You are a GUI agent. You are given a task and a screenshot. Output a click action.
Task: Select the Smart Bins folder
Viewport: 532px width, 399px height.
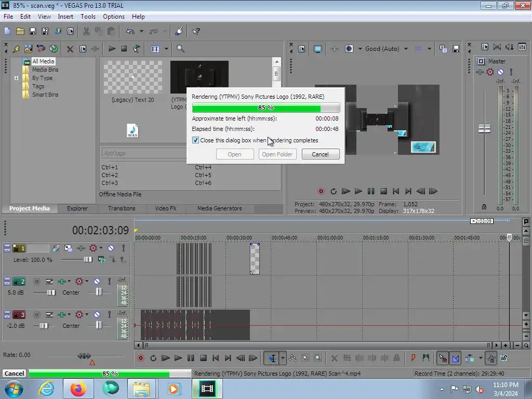pyautogui.click(x=45, y=95)
